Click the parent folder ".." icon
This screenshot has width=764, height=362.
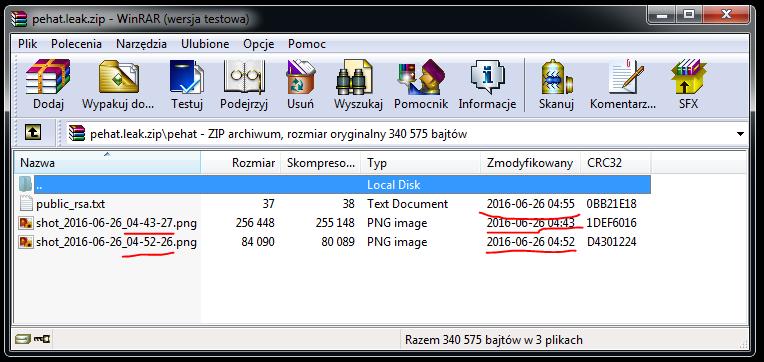tap(25, 184)
